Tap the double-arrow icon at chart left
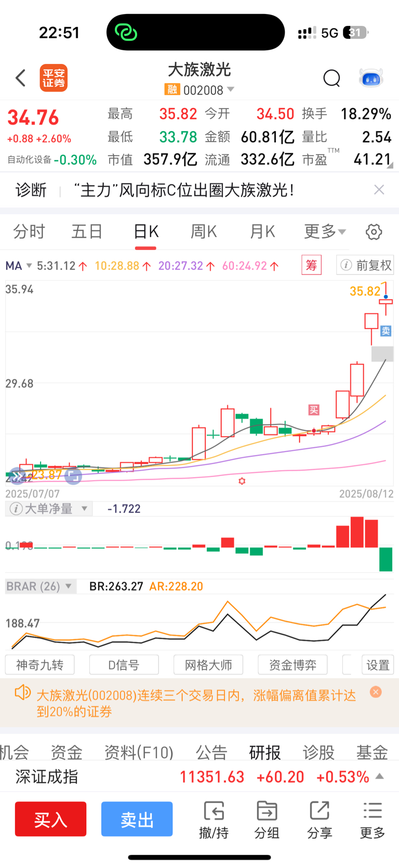Viewport: 399px width, 868px height. [x=17, y=475]
